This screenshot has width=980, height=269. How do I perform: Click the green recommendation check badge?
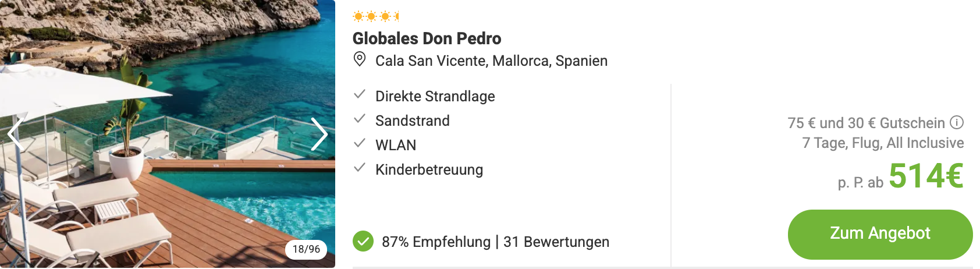click(363, 241)
